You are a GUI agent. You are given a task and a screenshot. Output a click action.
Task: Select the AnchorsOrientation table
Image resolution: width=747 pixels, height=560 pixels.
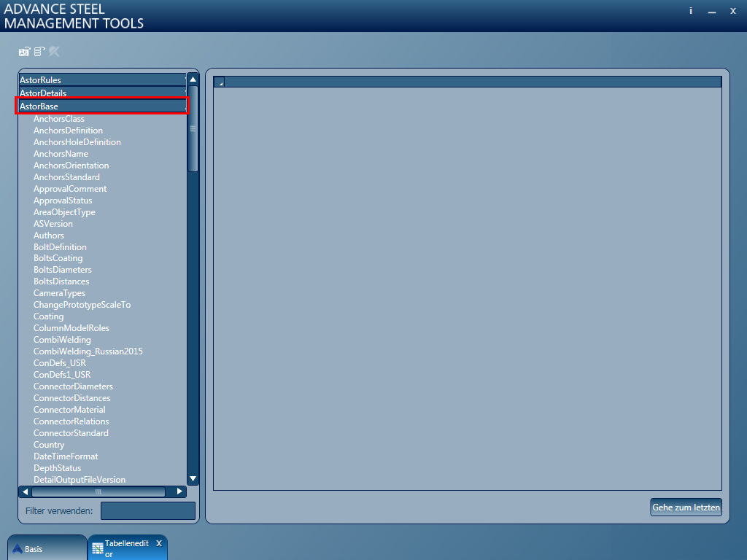(71, 166)
